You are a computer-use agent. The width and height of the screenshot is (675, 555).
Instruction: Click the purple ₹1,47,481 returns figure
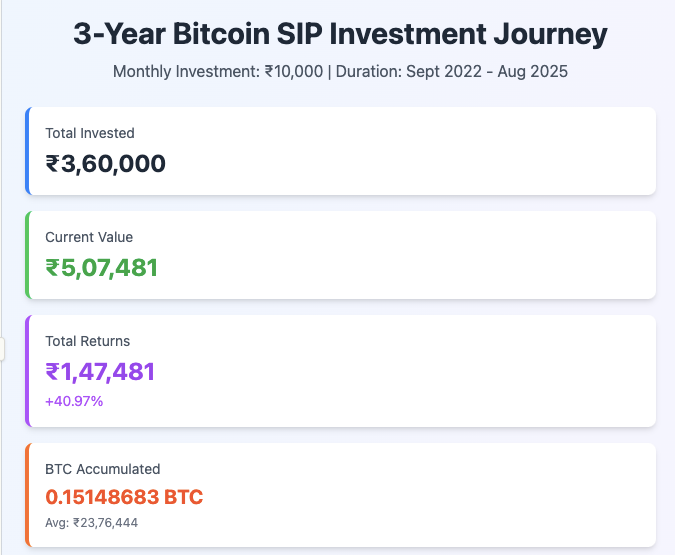(x=100, y=372)
